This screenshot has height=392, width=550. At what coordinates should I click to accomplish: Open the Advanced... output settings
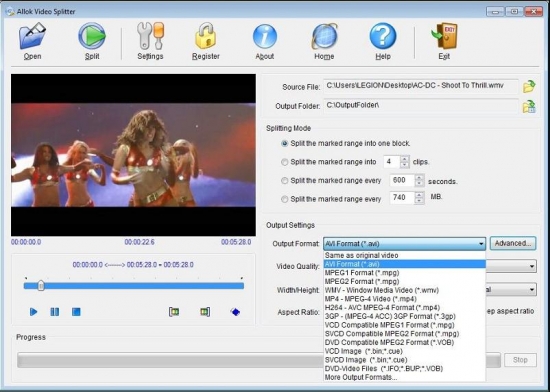513,243
